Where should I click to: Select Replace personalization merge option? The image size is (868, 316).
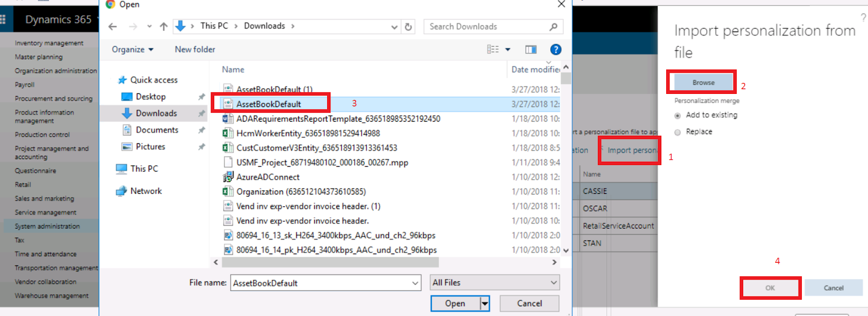click(x=678, y=132)
